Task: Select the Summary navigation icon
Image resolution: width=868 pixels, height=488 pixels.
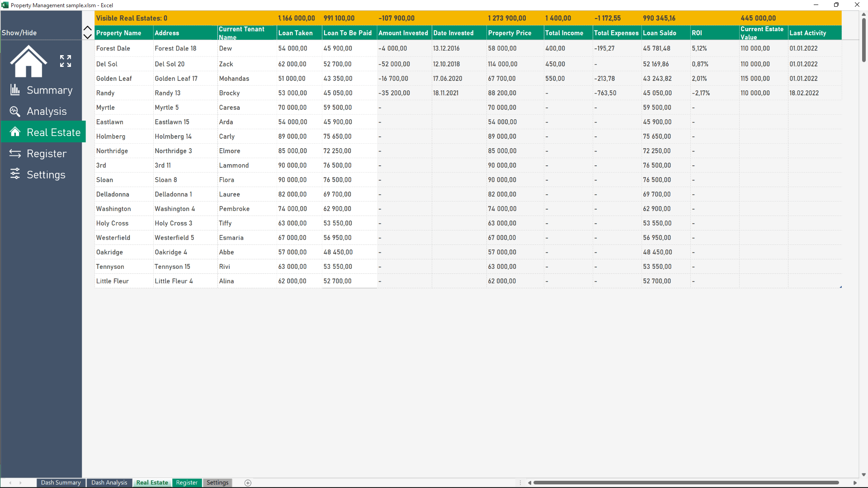Action: (15, 89)
